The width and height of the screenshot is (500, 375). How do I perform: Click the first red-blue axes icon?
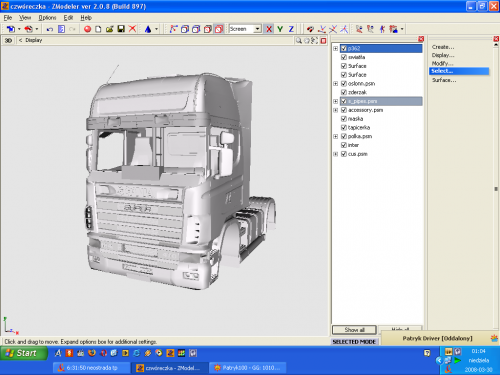(x=322, y=29)
